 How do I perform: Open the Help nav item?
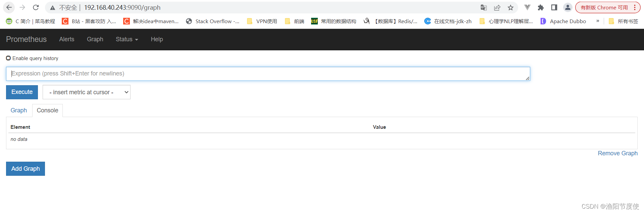click(157, 39)
